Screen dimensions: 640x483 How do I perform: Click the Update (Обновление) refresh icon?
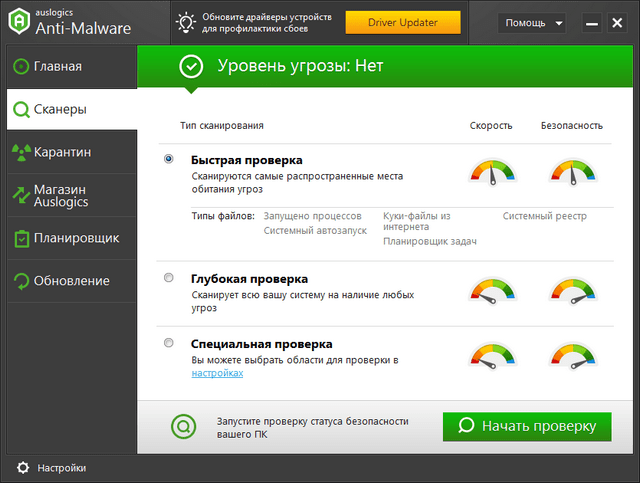(x=20, y=281)
